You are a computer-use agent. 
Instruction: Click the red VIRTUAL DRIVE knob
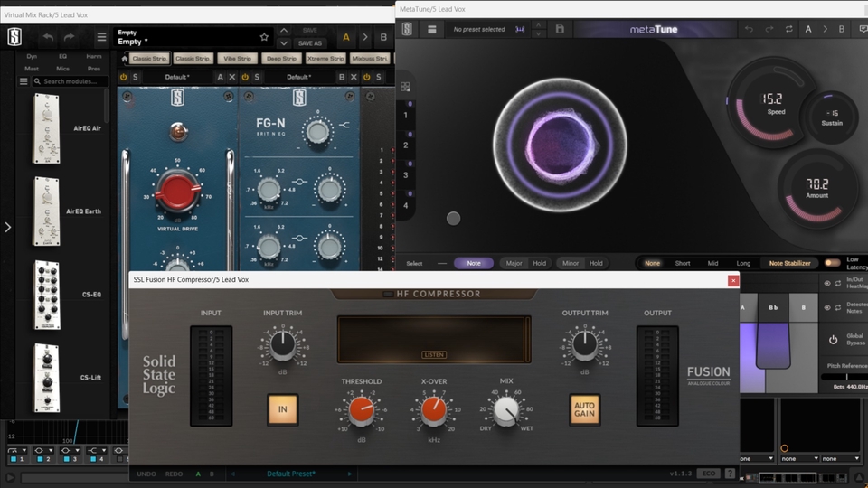click(178, 191)
